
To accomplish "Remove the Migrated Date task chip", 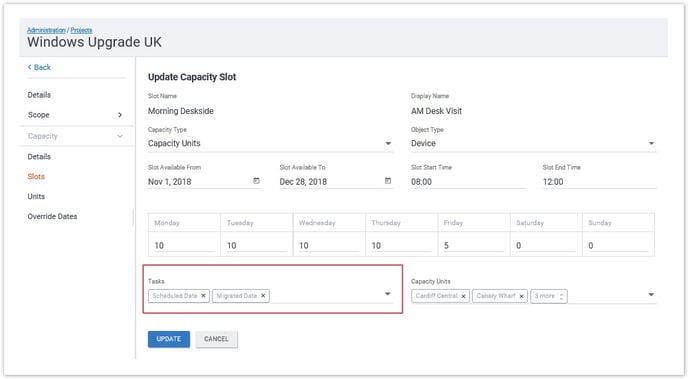I will (263, 296).
